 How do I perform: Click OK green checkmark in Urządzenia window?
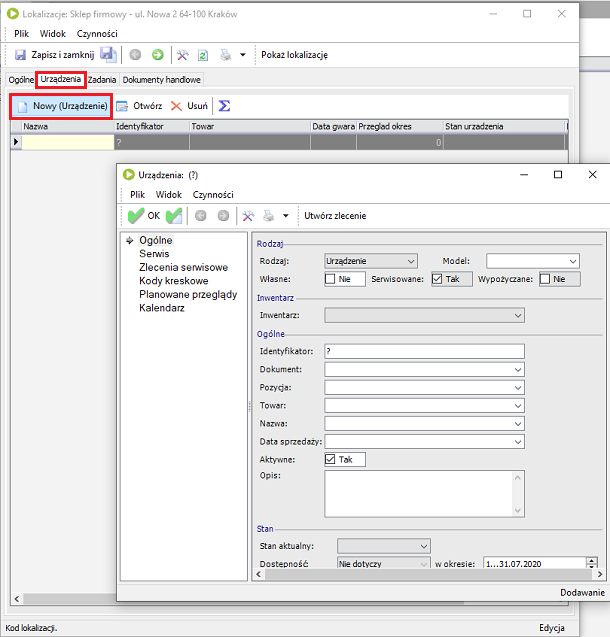[144, 216]
